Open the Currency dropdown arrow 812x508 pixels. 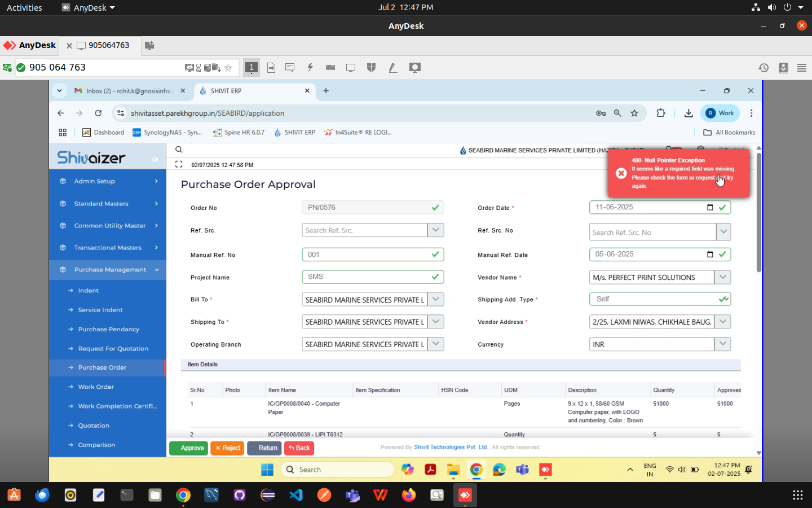[722, 344]
